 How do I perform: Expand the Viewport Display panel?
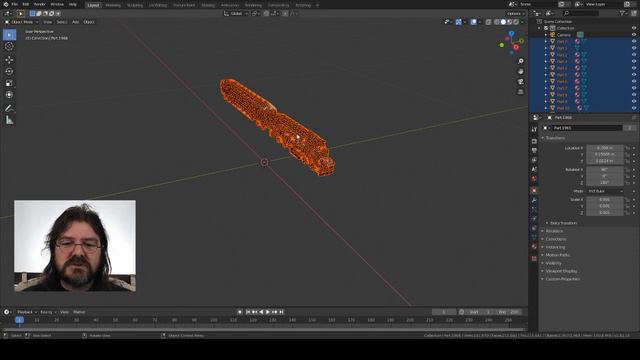tap(561, 271)
